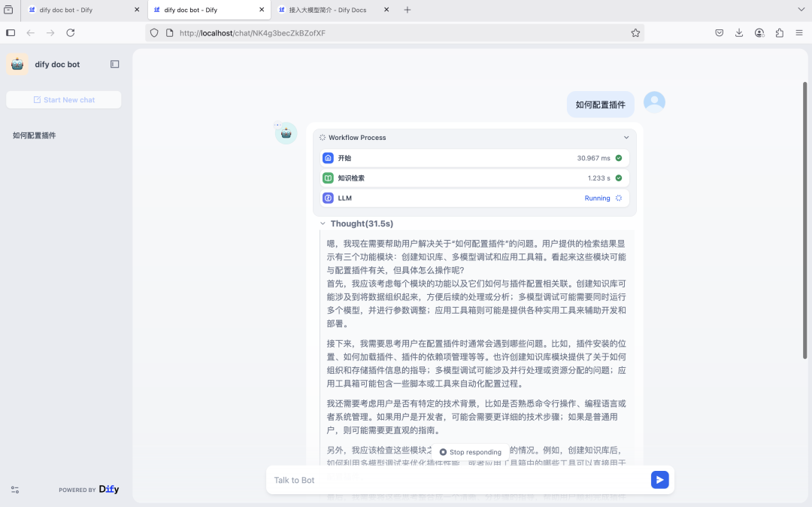Image resolution: width=812 pixels, height=507 pixels.
Task: Click the Running status spinner on LLM
Action: tap(618, 198)
